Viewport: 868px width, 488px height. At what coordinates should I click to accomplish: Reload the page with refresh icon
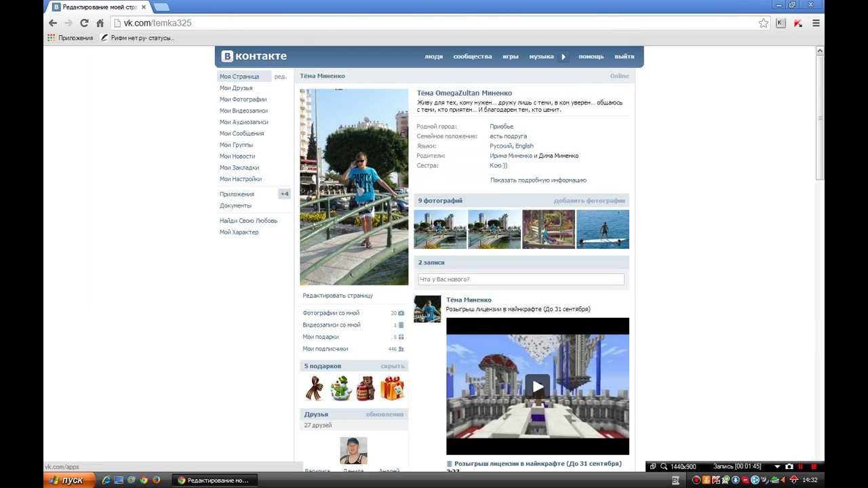tap(84, 23)
